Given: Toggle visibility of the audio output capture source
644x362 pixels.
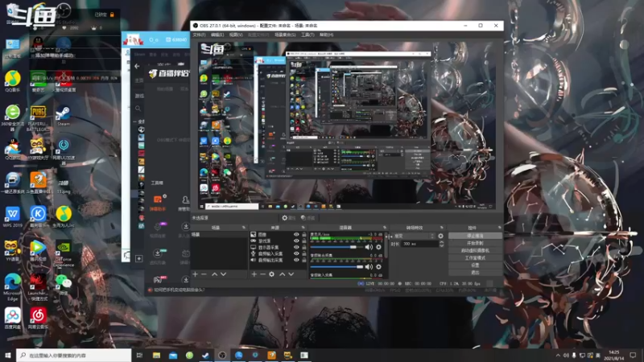Looking at the screenshot, I should 296,260.
